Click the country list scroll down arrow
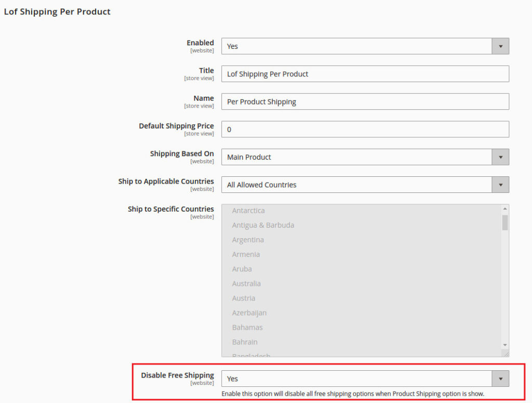This screenshot has width=532, height=403. point(505,345)
